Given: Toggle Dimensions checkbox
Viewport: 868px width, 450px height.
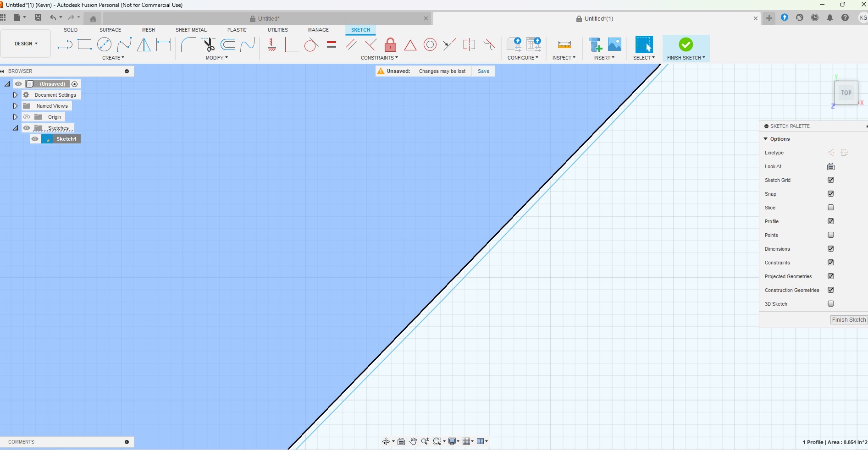Looking at the screenshot, I should click(831, 249).
